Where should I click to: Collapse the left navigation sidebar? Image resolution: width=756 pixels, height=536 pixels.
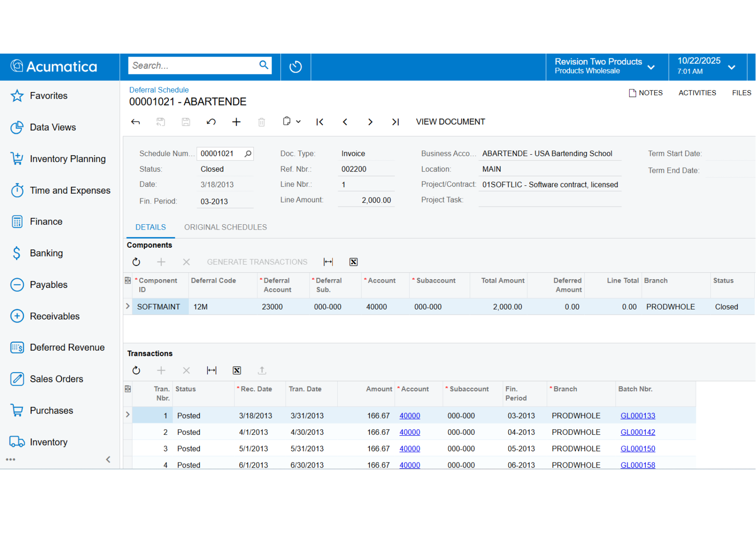[108, 459]
